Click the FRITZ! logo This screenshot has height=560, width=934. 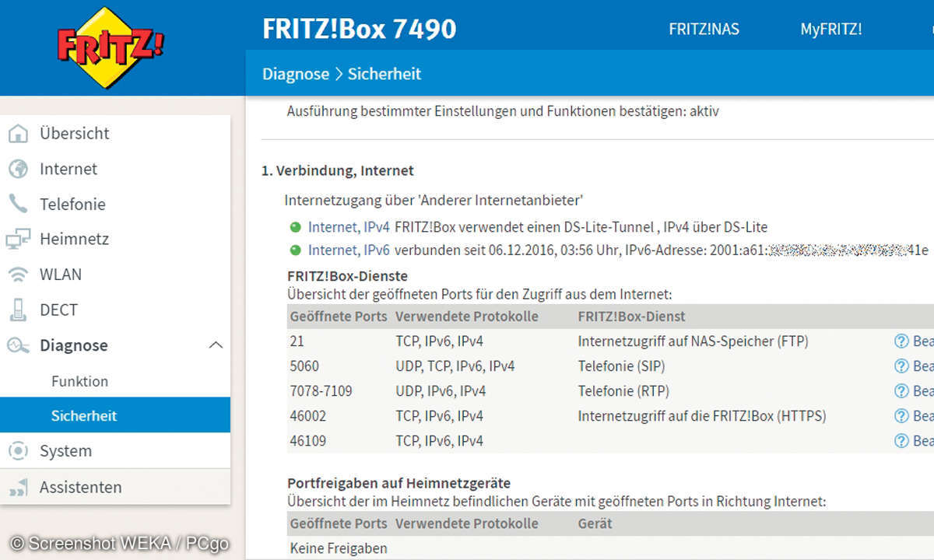point(110,47)
